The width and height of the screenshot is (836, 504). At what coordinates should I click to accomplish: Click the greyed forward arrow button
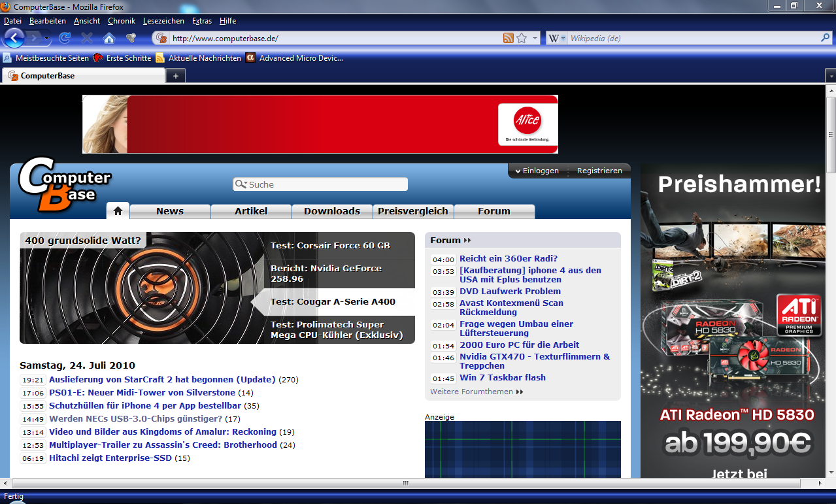coord(34,39)
